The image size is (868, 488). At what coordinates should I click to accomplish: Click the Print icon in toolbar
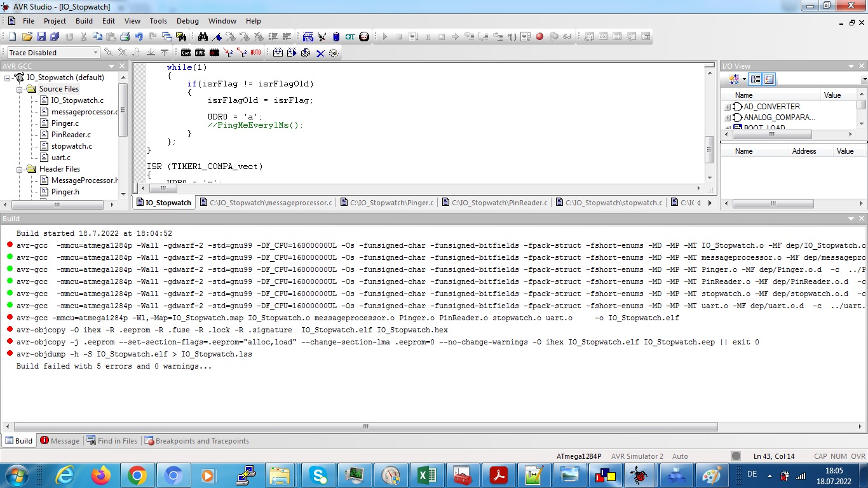(x=125, y=37)
